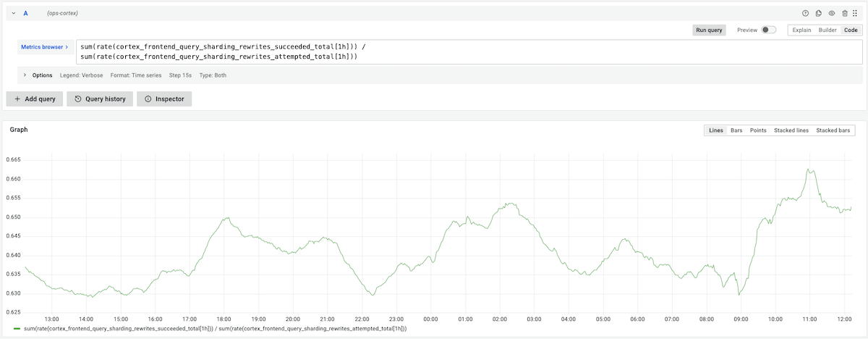The image size is (868, 339).
Task: Switch to the Explain mode tab
Action: tap(801, 30)
